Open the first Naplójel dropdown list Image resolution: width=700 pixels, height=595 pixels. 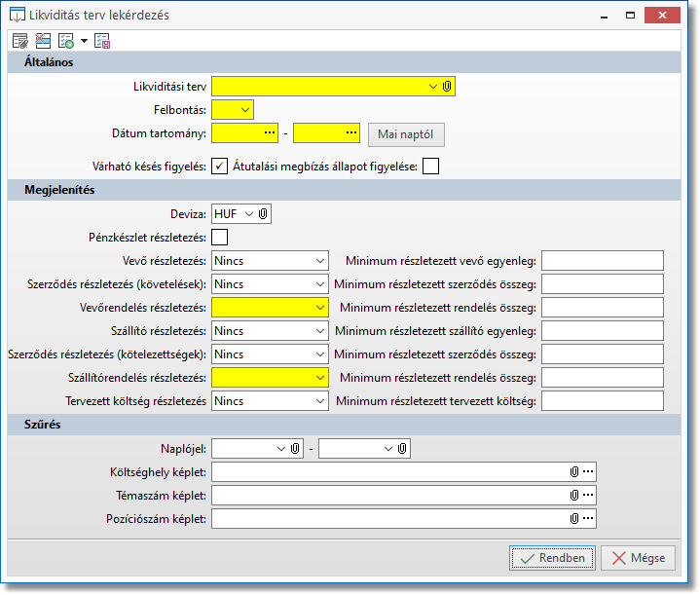click(280, 448)
